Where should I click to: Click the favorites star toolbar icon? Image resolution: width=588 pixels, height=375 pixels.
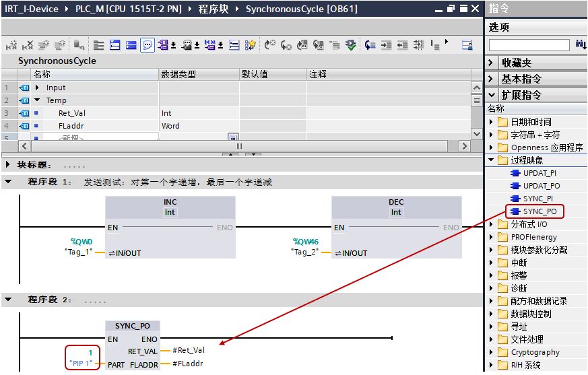(250, 45)
